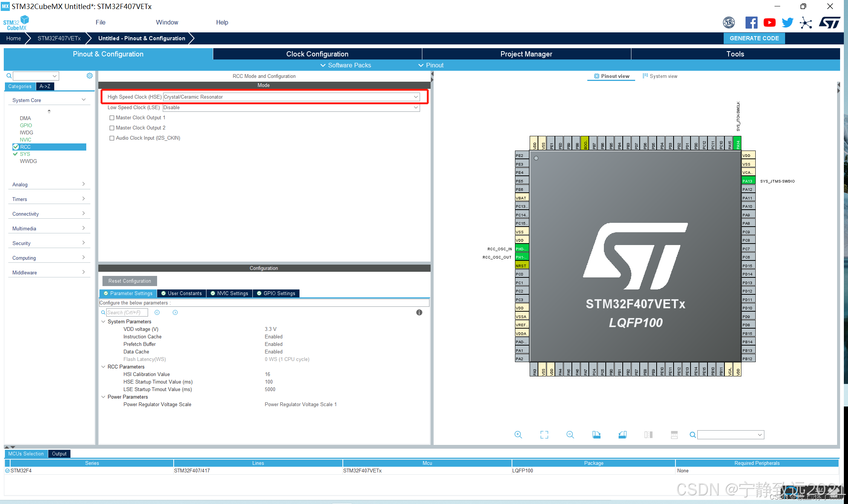Rotate the chip counter-clockwise
848x504 pixels.
(x=622, y=435)
